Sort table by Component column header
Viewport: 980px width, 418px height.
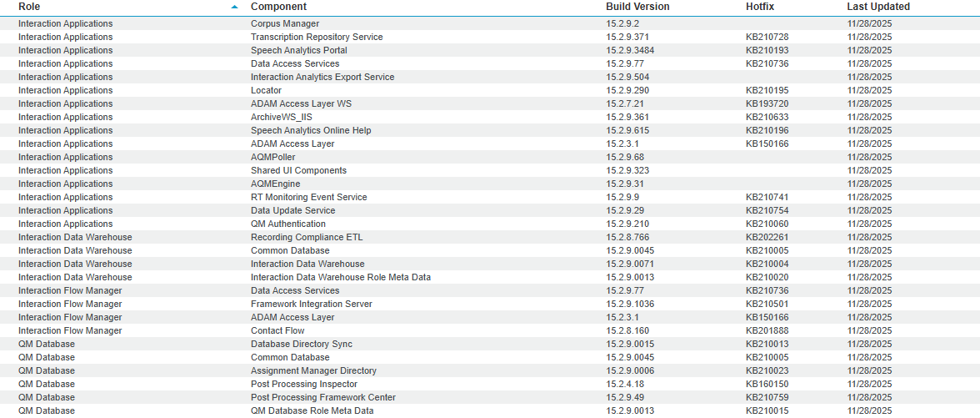point(278,7)
